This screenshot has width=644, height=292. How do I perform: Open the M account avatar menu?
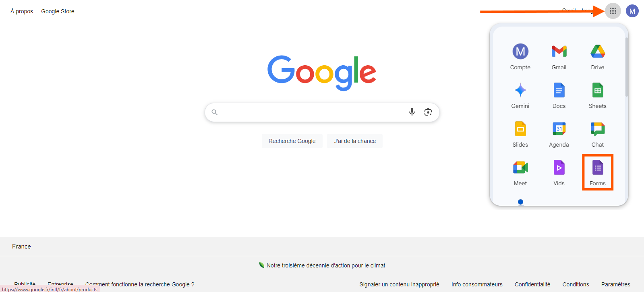click(632, 11)
